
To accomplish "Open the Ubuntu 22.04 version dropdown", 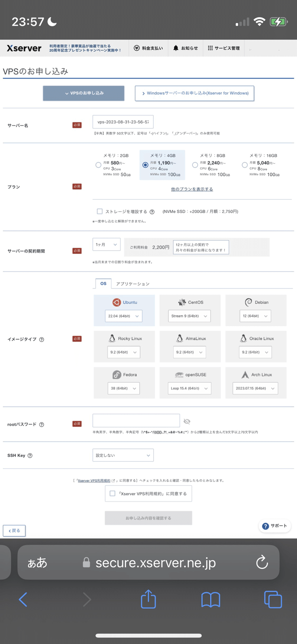I will click(x=124, y=316).
